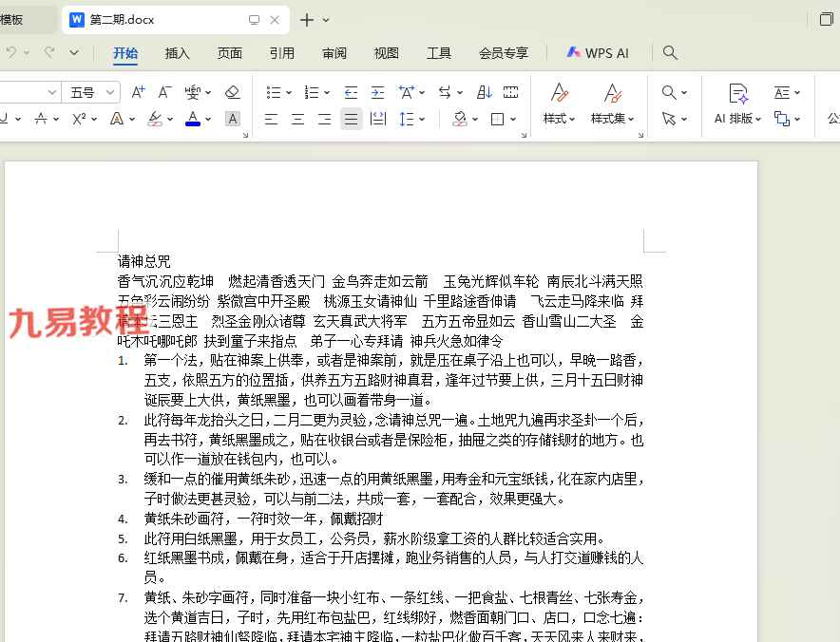840x642 pixels.
Task: Toggle justified text alignment
Action: point(351,119)
